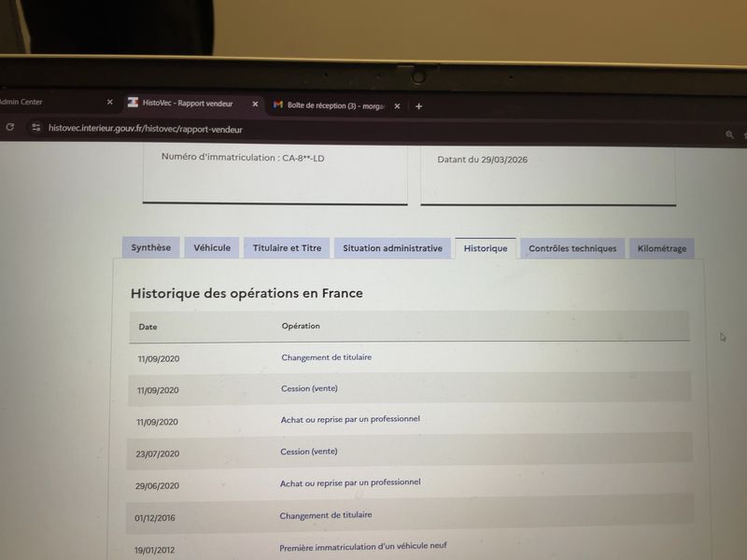Open site information icon in address bar

[x=36, y=128]
